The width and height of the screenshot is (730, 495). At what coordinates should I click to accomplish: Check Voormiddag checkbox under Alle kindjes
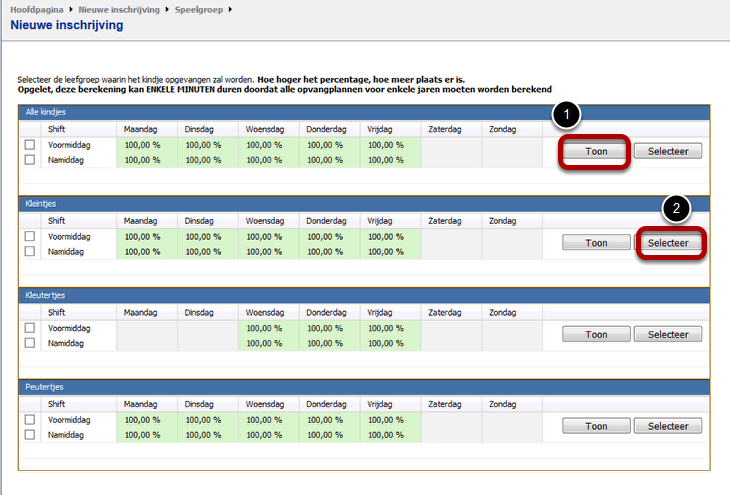[30, 145]
